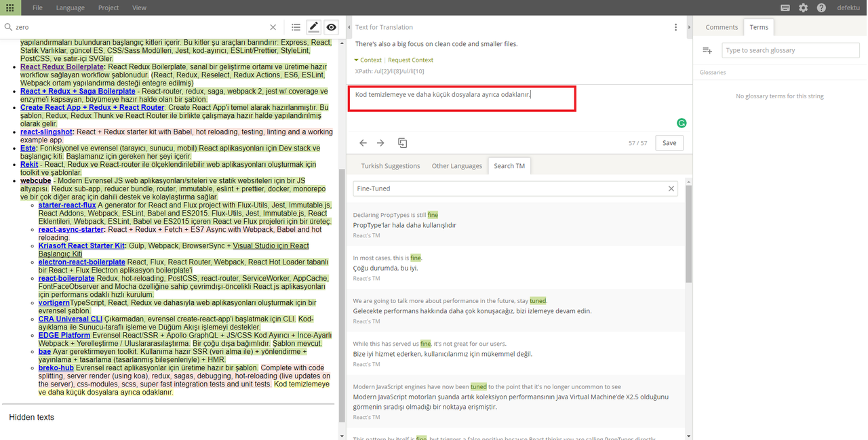Viewport: 868px width, 440px height.
Task: Open the Language menu
Action: pyautogui.click(x=71, y=7)
